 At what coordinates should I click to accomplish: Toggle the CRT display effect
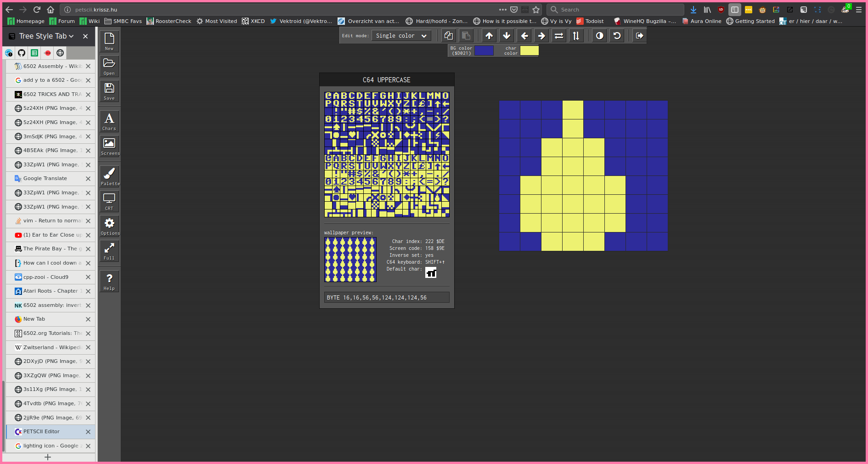tap(109, 201)
